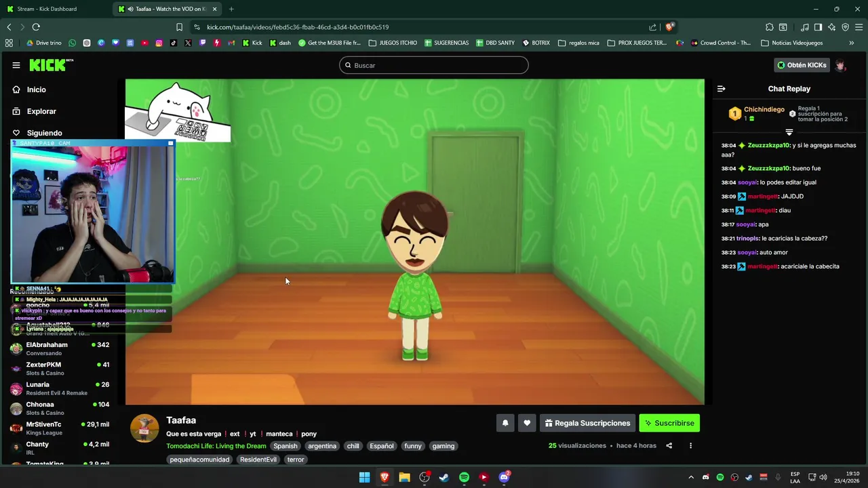Open Chichindiego top gifter entry

[x=757, y=113]
